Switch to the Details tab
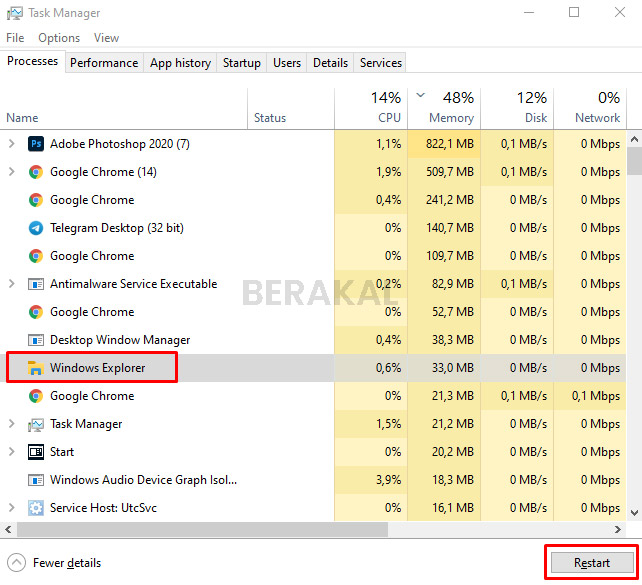 point(330,63)
